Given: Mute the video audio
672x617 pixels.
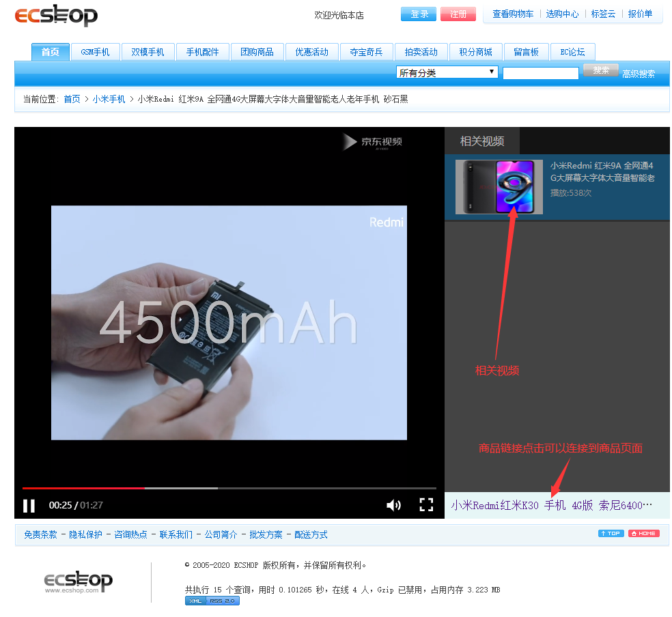Looking at the screenshot, I should coord(393,505).
